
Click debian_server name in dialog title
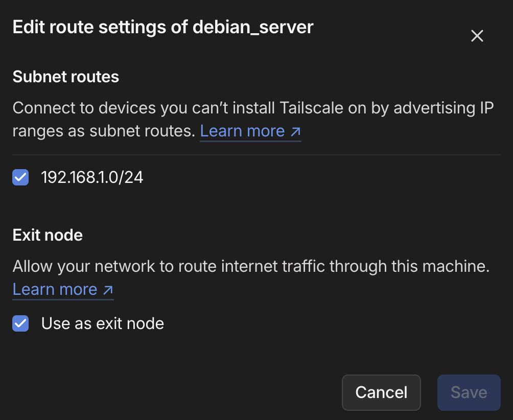(253, 27)
